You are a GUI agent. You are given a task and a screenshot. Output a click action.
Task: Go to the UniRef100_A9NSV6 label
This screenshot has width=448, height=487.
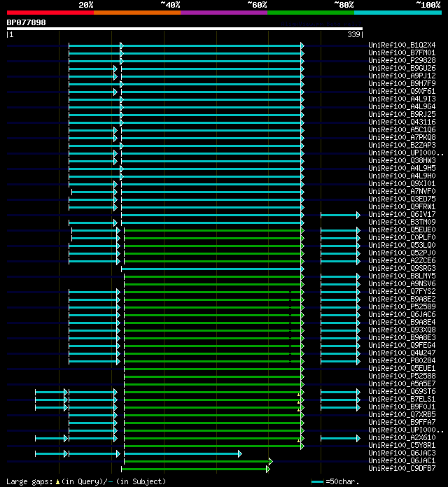click(x=402, y=283)
